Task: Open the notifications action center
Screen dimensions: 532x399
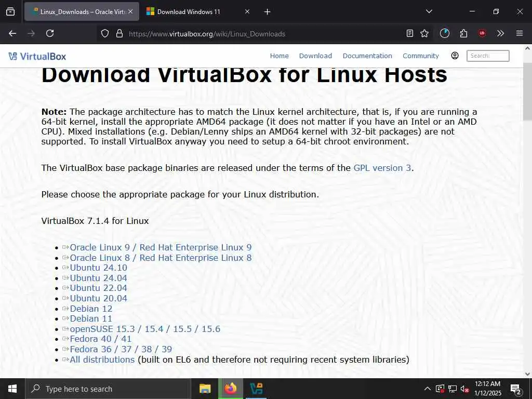Action: pos(516,389)
